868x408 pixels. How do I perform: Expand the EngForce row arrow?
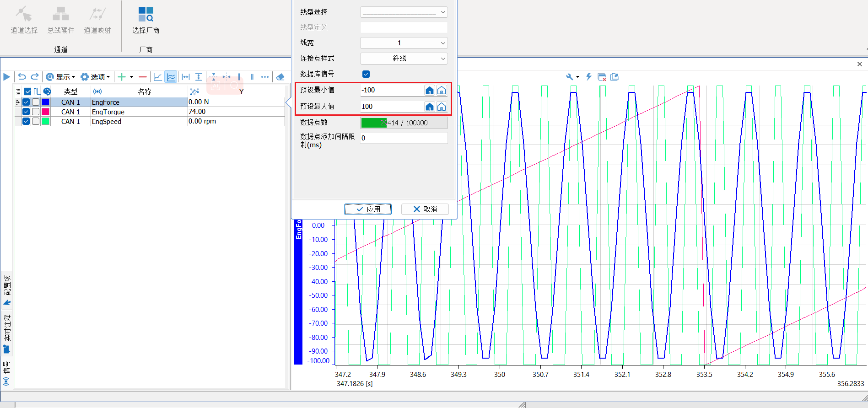click(x=17, y=102)
